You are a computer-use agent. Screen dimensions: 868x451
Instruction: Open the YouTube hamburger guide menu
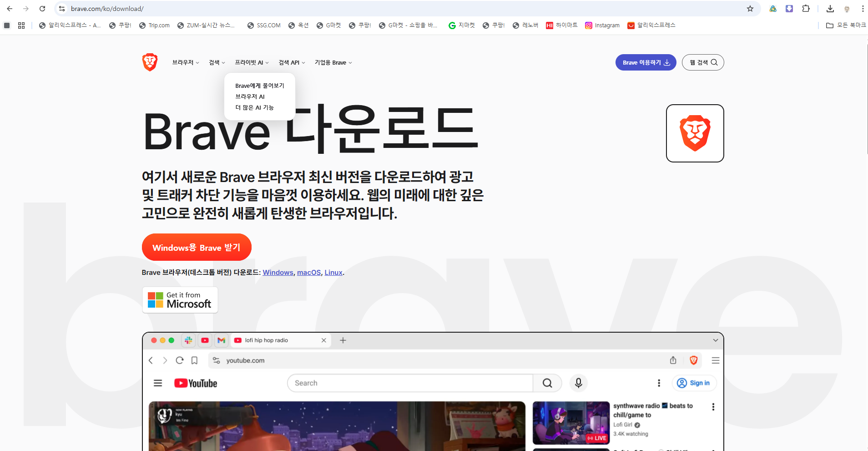click(x=158, y=383)
